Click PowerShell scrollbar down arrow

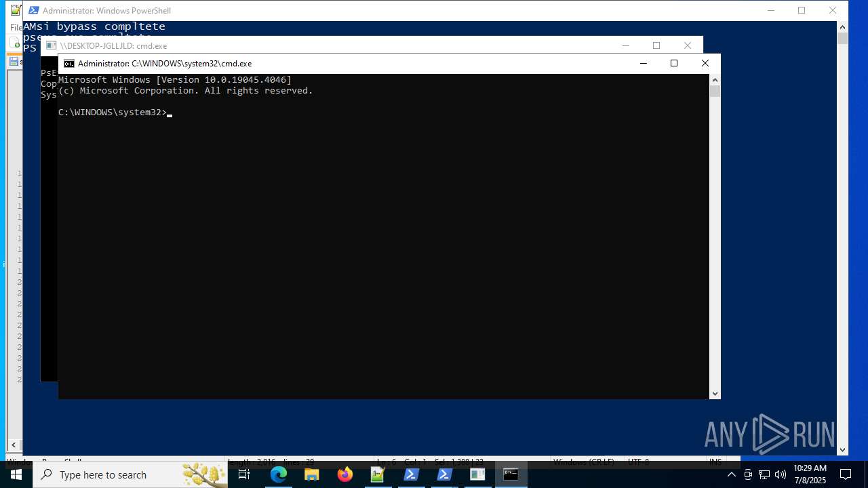842,449
